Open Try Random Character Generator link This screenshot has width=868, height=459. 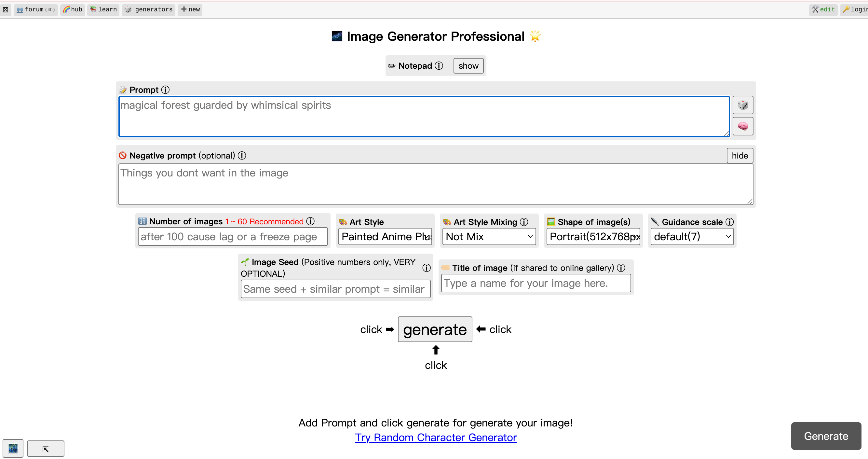click(x=436, y=438)
